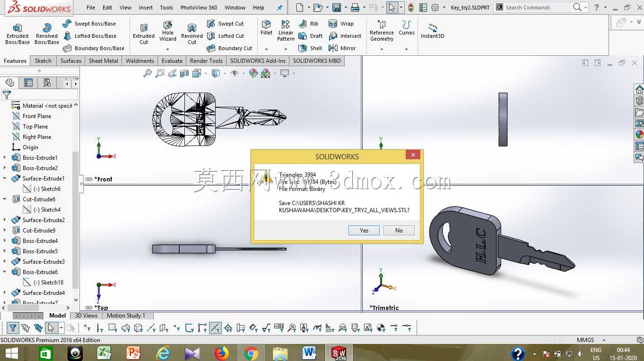Open Excel from the taskbar

(x=104, y=353)
